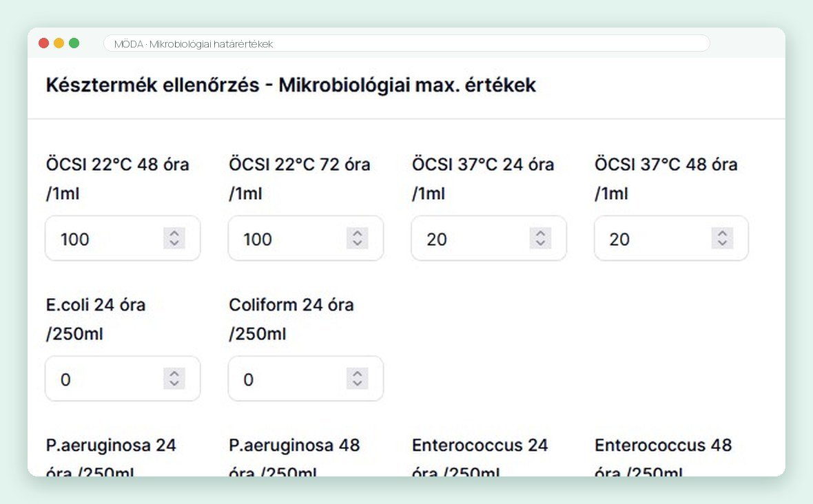Select the page heading Késztermék ellenőrzés
Viewport: 813px width, 504px height.
coord(291,85)
